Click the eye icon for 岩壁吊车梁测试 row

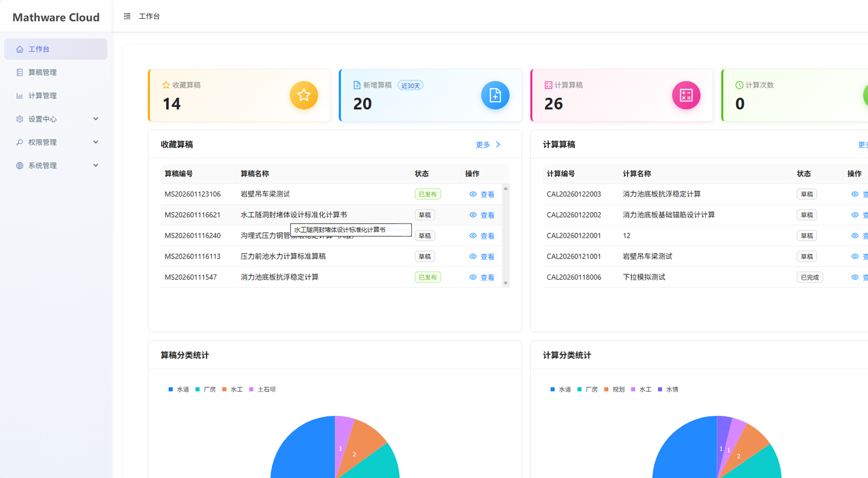pos(473,194)
